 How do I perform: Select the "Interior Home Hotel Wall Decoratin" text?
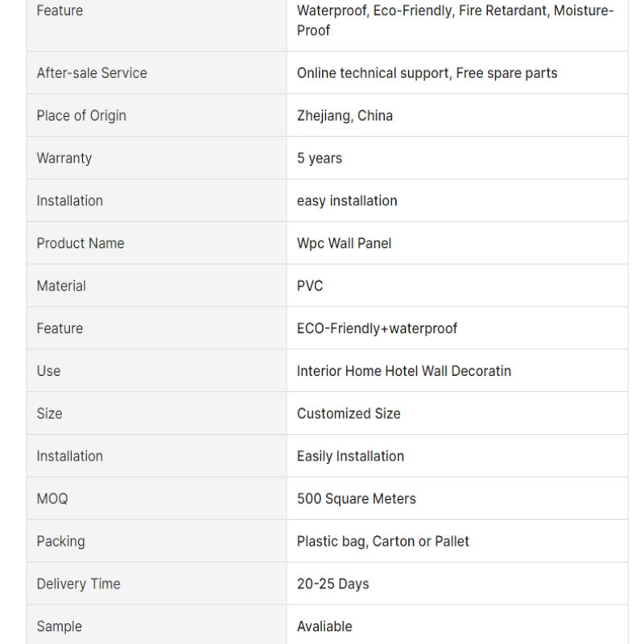pos(404,371)
